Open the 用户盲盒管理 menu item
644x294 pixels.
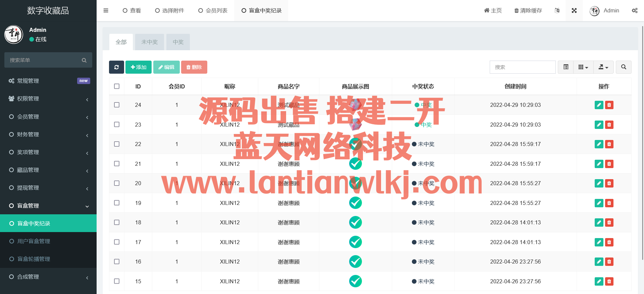coord(34,241)
